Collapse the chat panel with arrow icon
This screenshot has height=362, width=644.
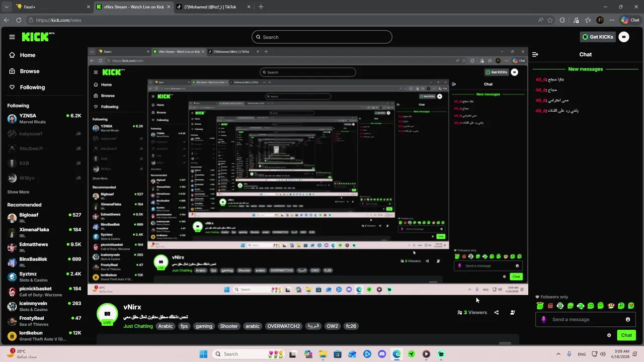[535, 54]
